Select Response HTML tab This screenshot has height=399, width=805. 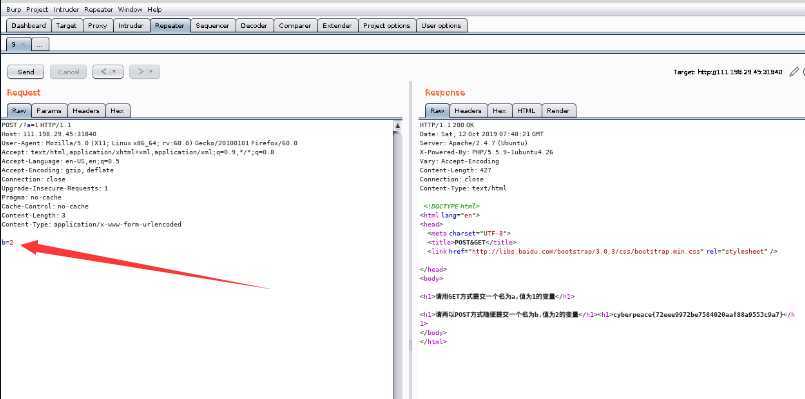526,111
